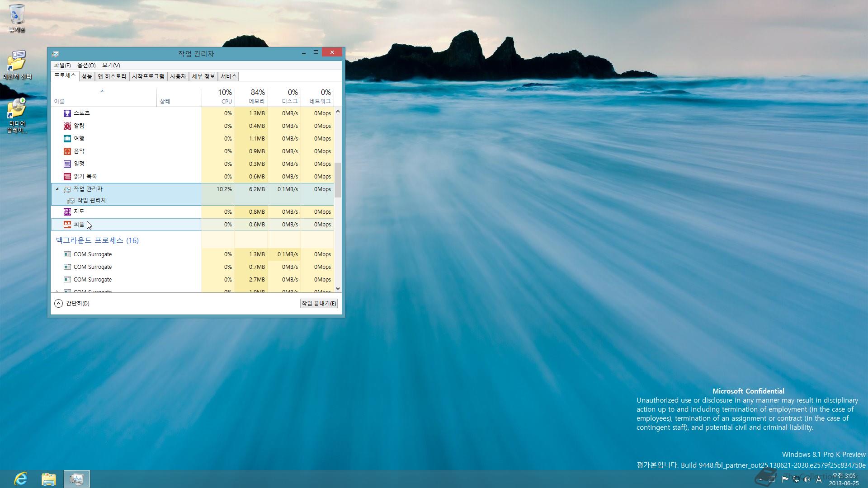Select the 프로세스 tab
868x488 pixels.
pos(65,76)
